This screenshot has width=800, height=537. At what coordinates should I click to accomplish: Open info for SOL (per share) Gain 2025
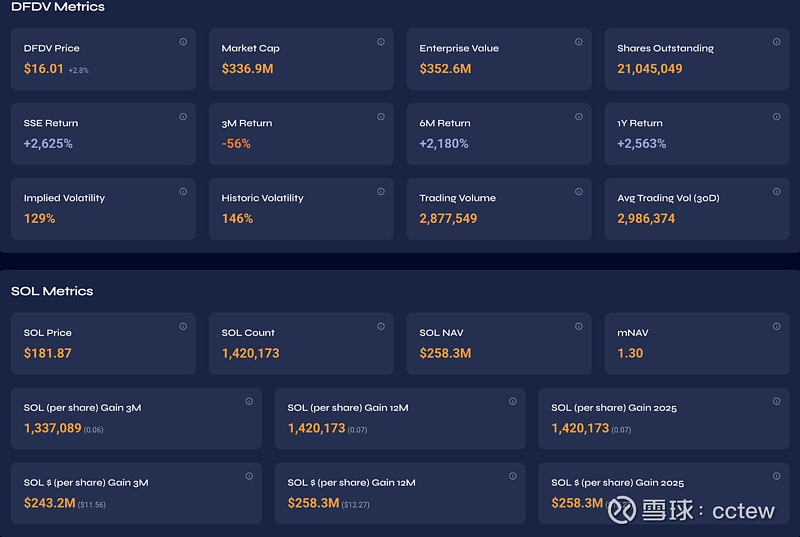[x=777, y=401]
